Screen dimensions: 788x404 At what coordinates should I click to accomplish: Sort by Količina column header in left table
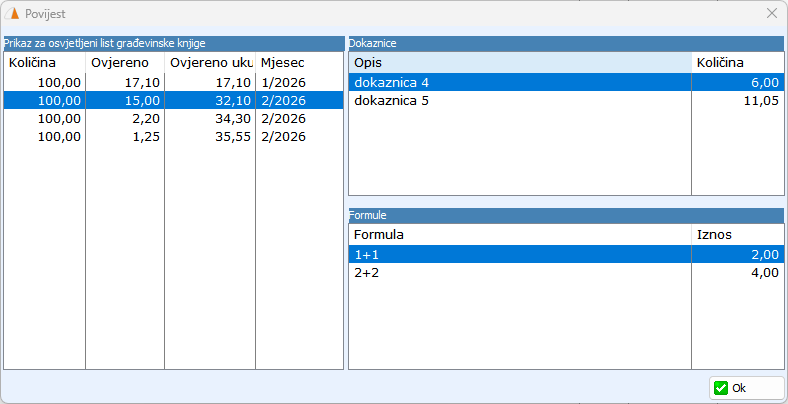tap(44, 62)
